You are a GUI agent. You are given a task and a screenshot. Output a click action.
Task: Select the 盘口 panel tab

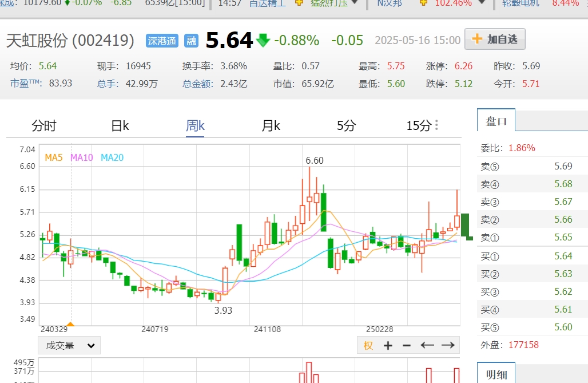pyautogui.click(x=496, y=120)
